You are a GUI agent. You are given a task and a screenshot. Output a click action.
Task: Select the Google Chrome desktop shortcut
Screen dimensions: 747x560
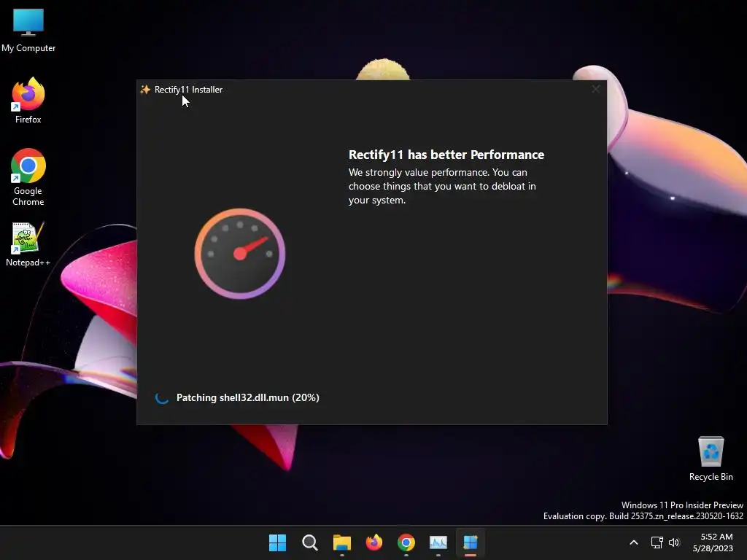(x=28, y=177)
